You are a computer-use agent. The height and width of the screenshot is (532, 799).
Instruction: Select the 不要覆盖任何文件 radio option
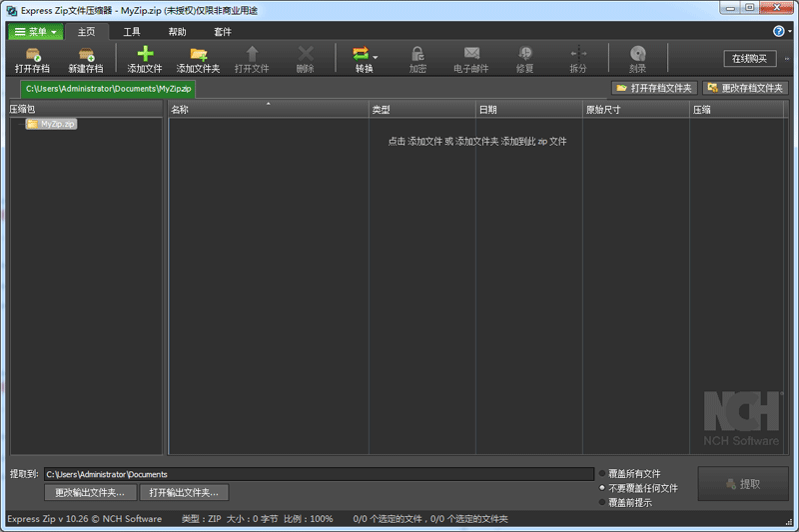[x=638, y=488]
